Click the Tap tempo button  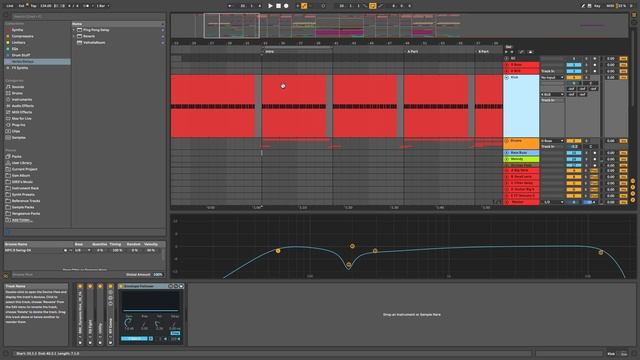coord(33,6)
